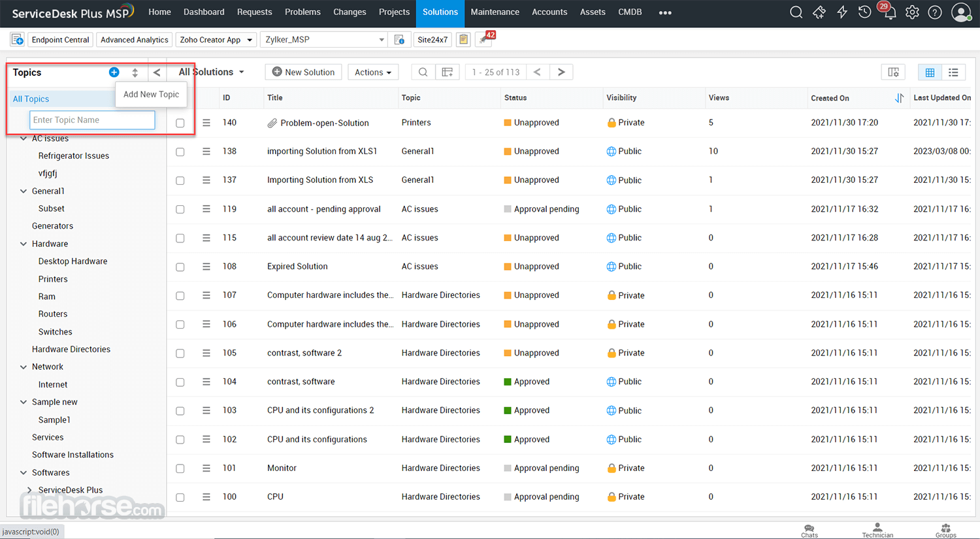Open the help question mark icon
The image size is (980, 539).
point(935,12)
